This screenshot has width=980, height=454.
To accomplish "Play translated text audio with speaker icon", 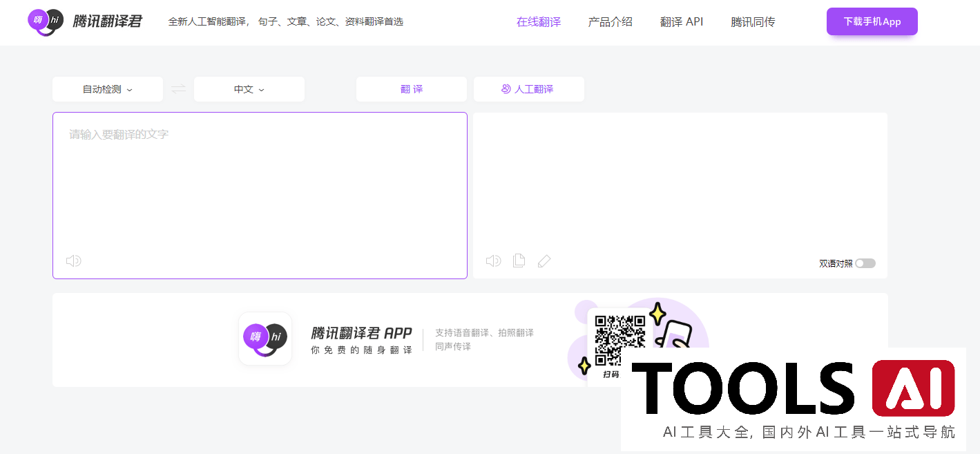I will pos(493,261).
